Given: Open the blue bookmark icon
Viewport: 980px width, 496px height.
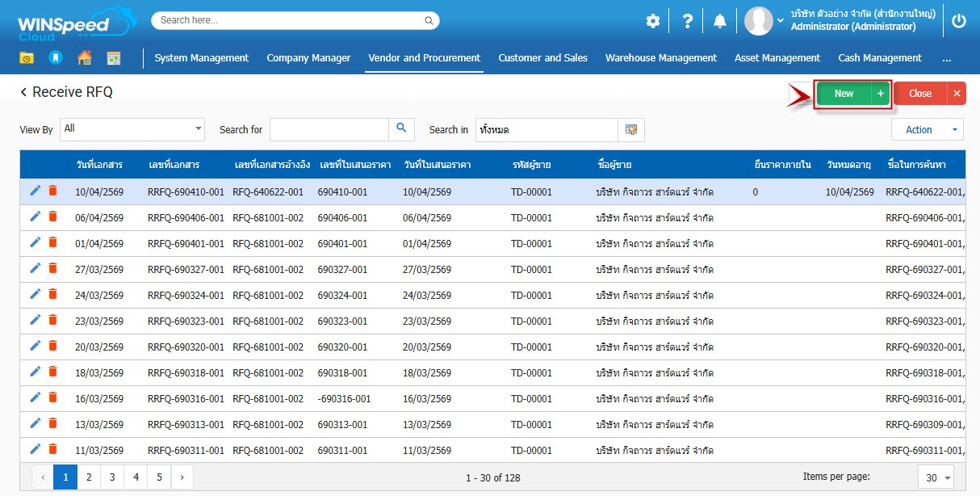Looking at the screenshot, I should tap(55, 58).
